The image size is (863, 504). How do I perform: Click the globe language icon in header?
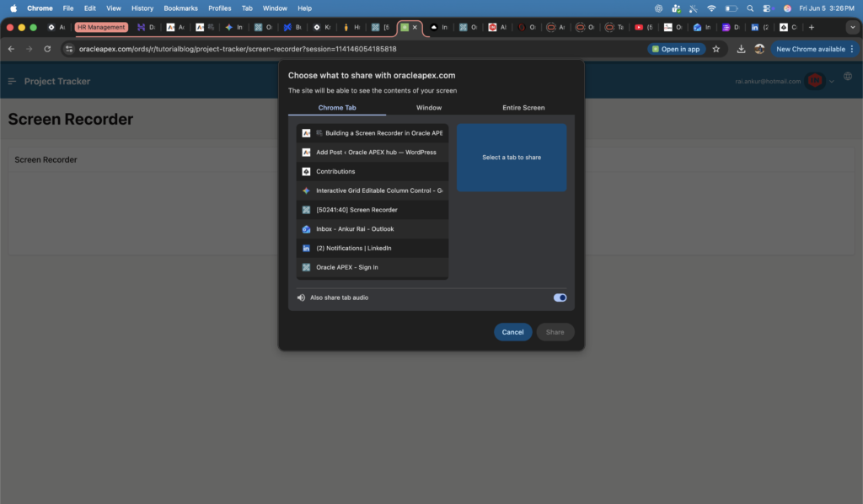click(x=848, y=77)
